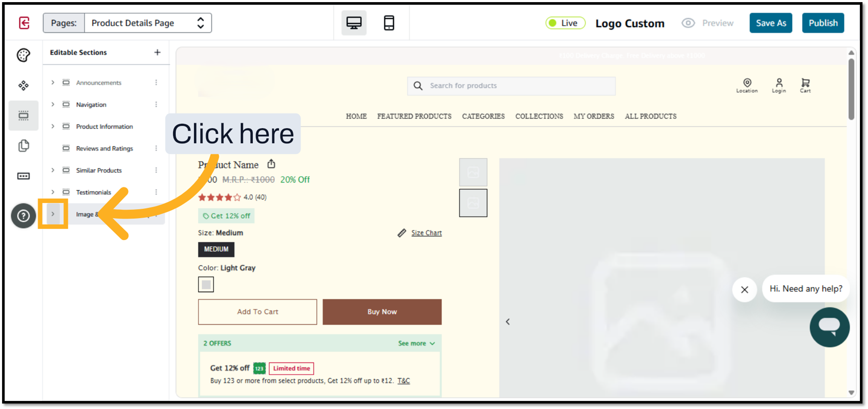Image resolution: width=868 pixels, height=409 pixels.
Task: Click the cart icon in store header
Action: point(805,85)
